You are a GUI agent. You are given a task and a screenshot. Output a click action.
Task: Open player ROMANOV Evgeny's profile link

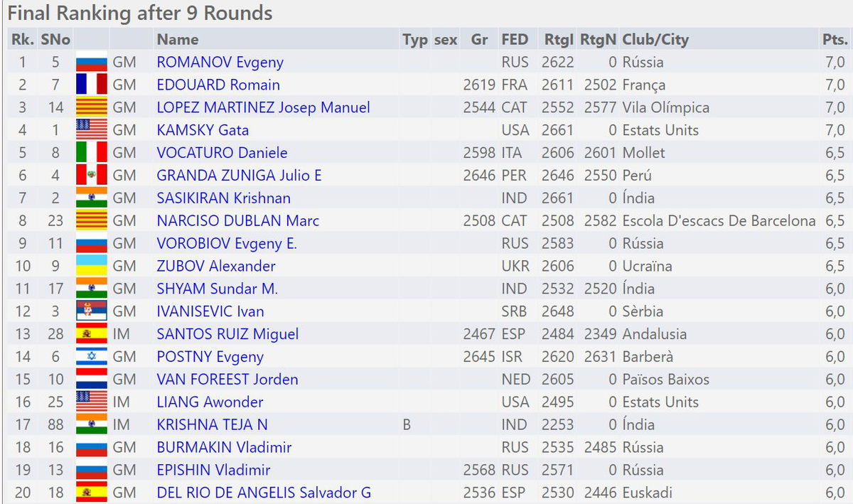pos(220,63)
